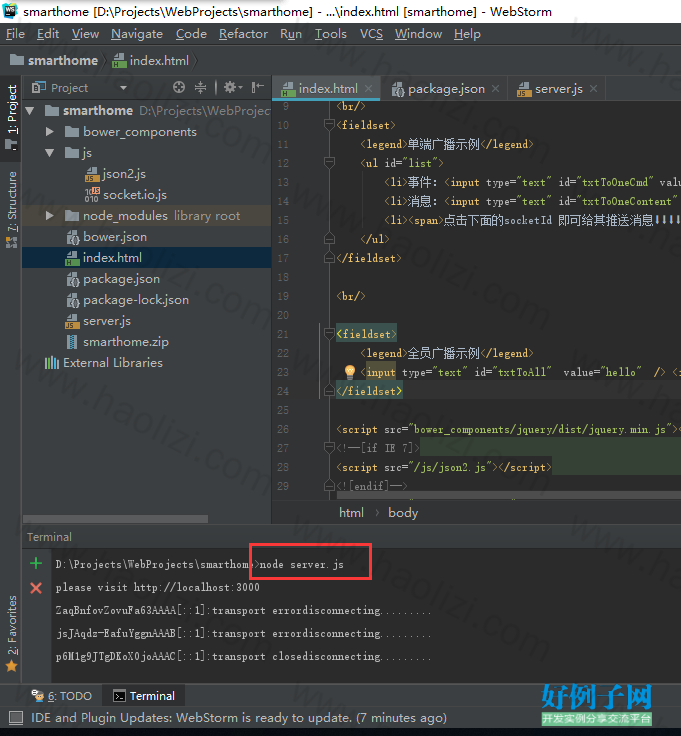Toggle the Terminal tool window button
The height and width of the screenshot is (736, 681).
[144, 696]
